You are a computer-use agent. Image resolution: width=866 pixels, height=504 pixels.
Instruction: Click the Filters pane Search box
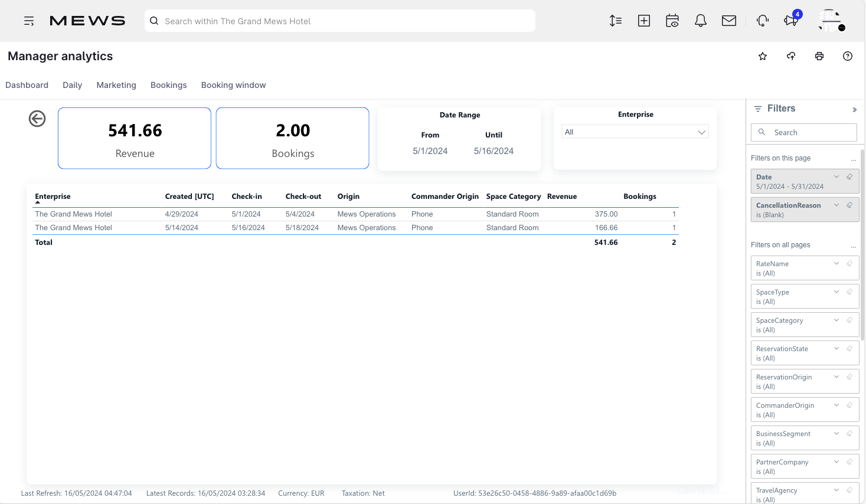point(804,132)
